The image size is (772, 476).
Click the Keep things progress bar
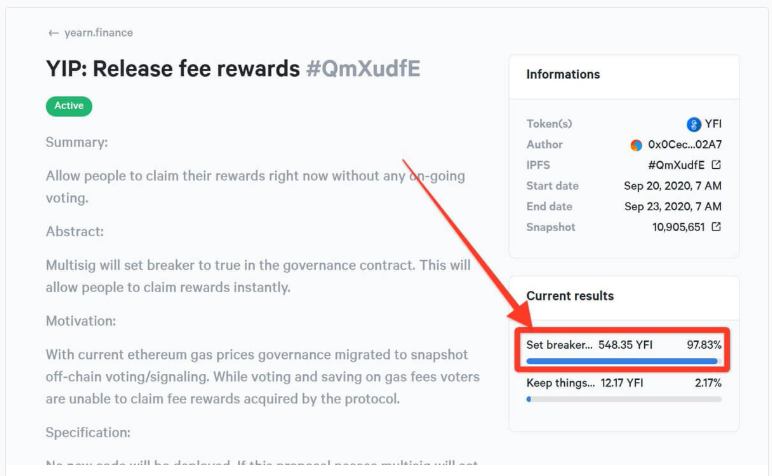pyautogui.click(x=623, y=399)
